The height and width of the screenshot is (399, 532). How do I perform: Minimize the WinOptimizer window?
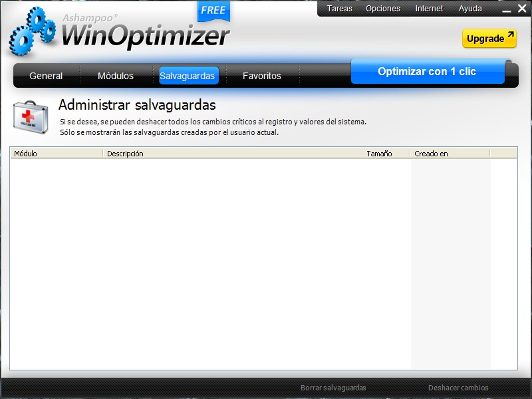[x=507, y=11]
